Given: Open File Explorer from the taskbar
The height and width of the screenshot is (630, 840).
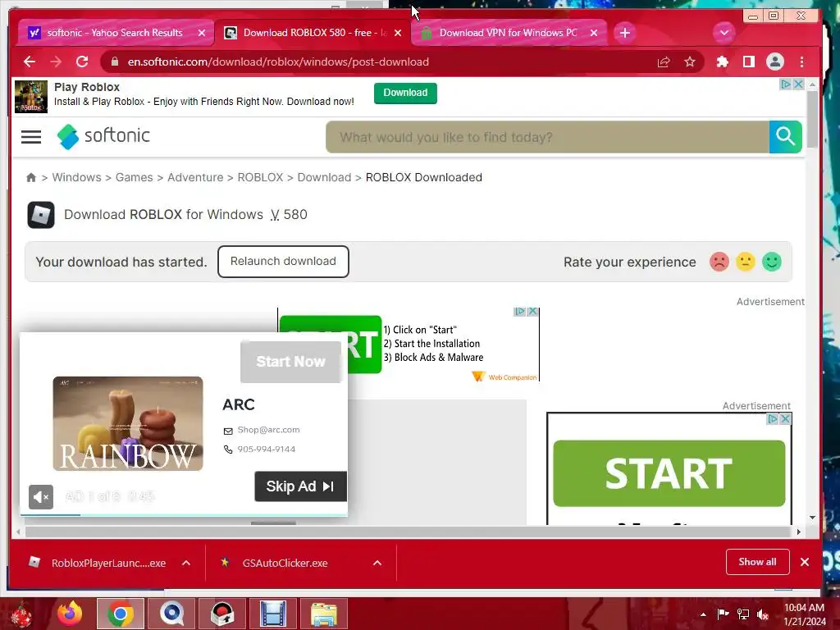Looking at the screenshot, I should pos(323,614).
